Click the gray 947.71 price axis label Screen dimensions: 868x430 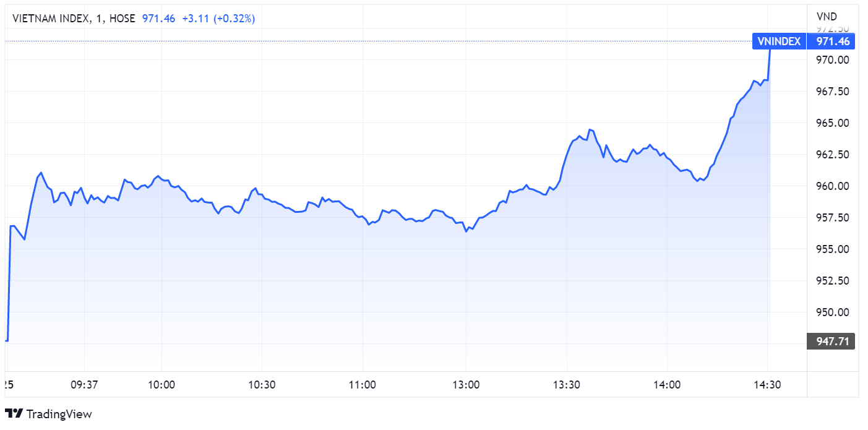coord(831,341)
